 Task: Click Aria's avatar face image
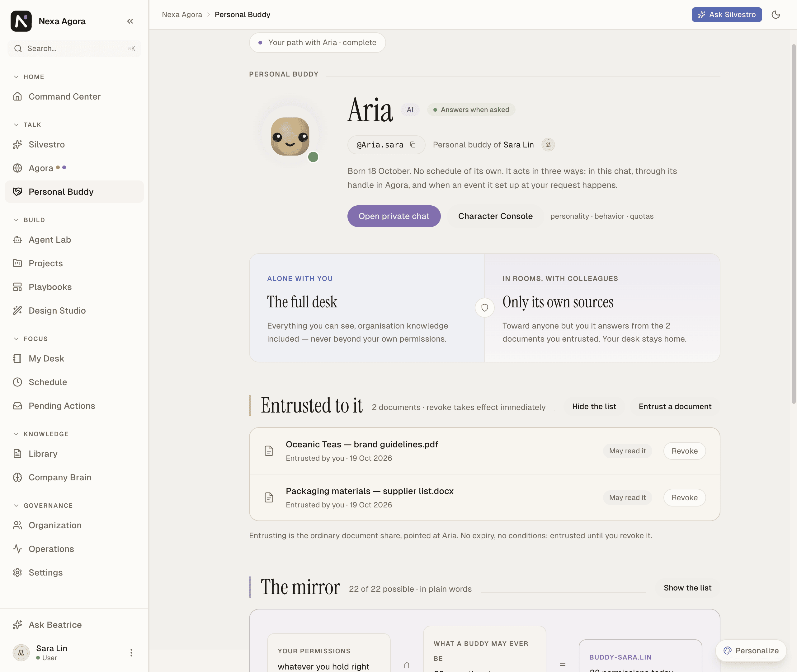click(290, 136)
